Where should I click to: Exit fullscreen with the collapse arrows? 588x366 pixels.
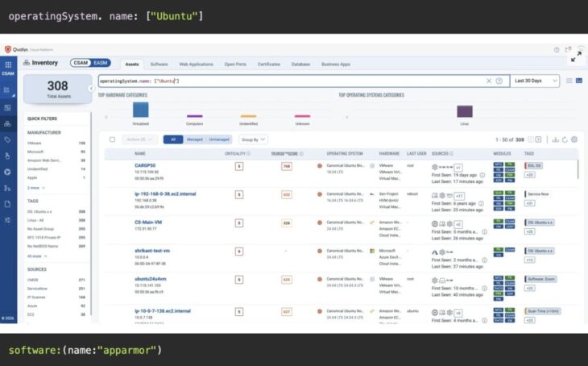(x=576, y=56)
